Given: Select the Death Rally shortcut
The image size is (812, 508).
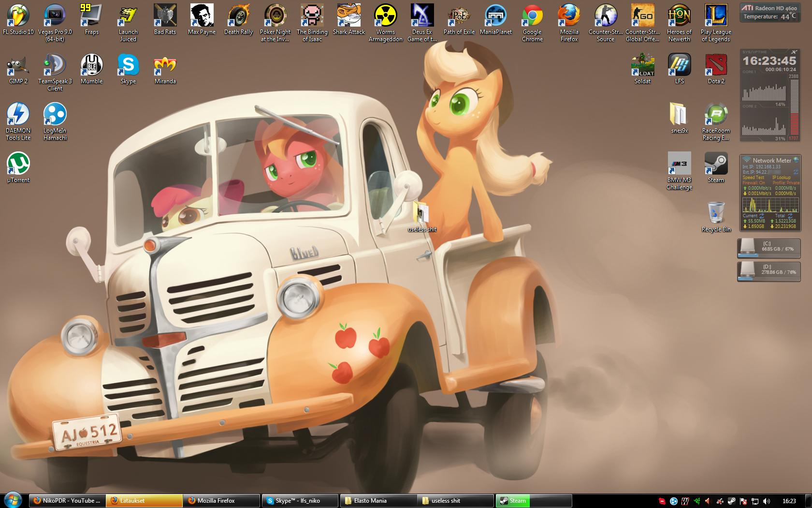Looking at the screenshot, I should (x=239, y=20).
